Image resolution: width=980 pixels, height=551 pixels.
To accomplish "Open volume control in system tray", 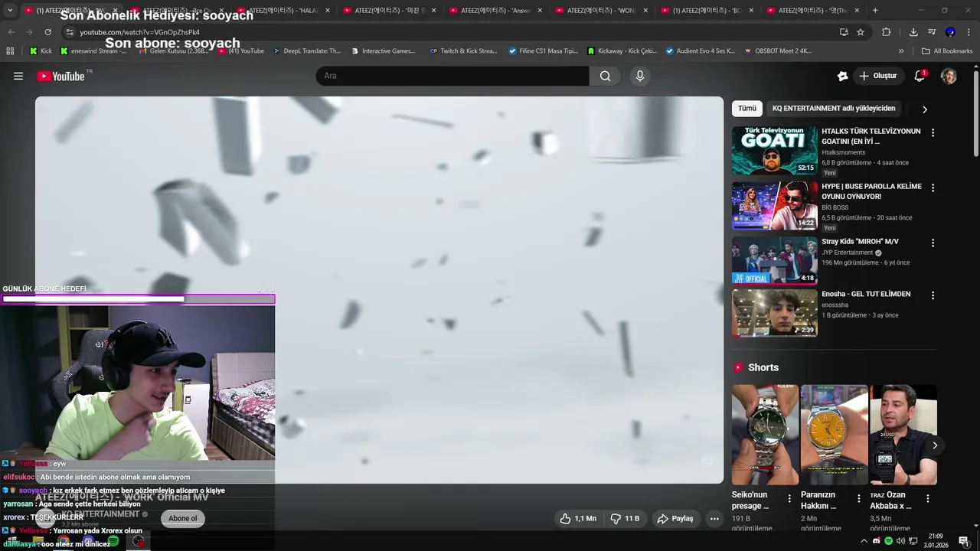I will click(x=900, y=541).
